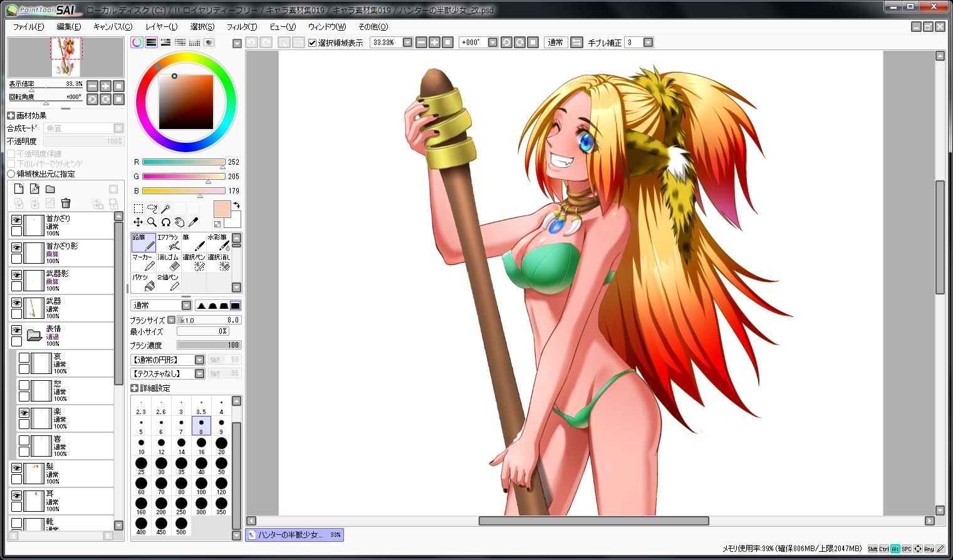Select the Lasso selection tool

tap(152, 208)
